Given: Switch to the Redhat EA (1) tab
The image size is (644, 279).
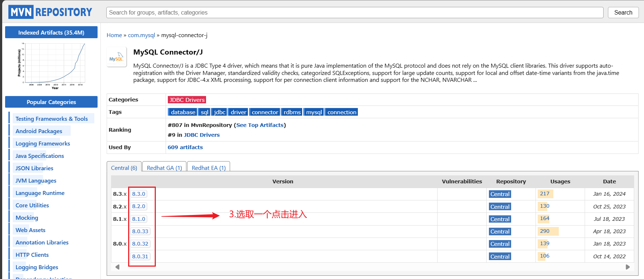Looking at the screenshot, I should (209, 168).
